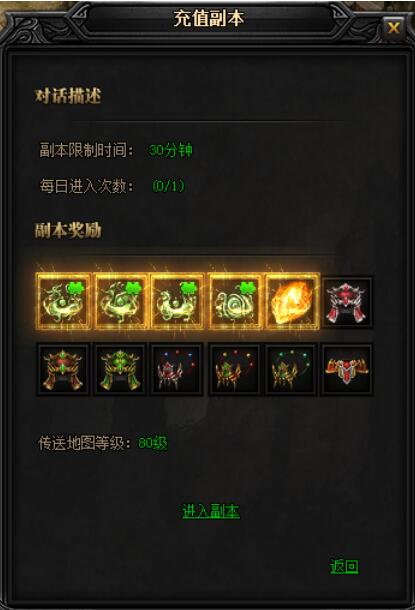Pick the third green jade reward icon

177,301
